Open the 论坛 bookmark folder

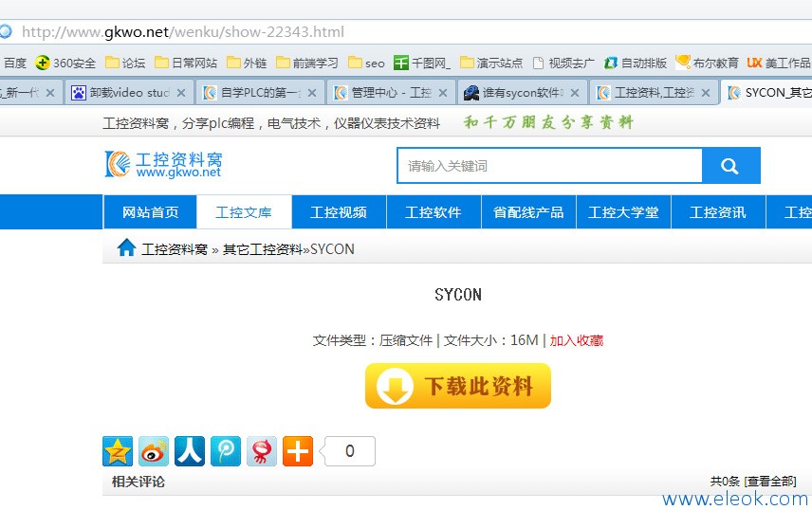125,64
